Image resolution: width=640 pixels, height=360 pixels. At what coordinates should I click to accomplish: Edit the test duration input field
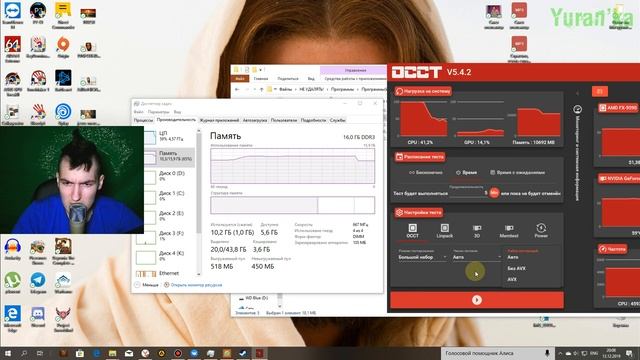click(469, 193)
